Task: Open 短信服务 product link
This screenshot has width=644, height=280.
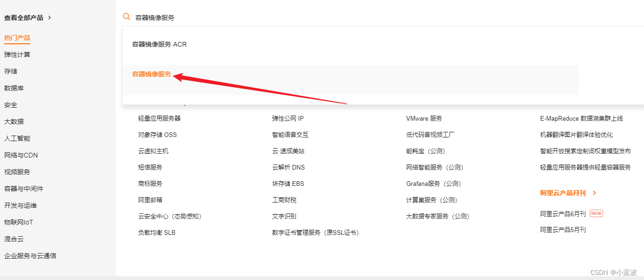Action: [x=150, y=167]
